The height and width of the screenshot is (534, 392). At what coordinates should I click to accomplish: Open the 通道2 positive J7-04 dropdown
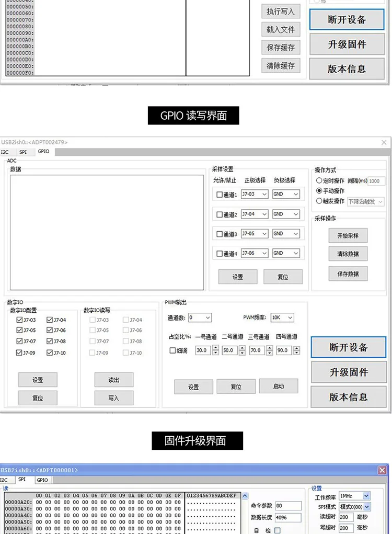click(x=264, y=214)
